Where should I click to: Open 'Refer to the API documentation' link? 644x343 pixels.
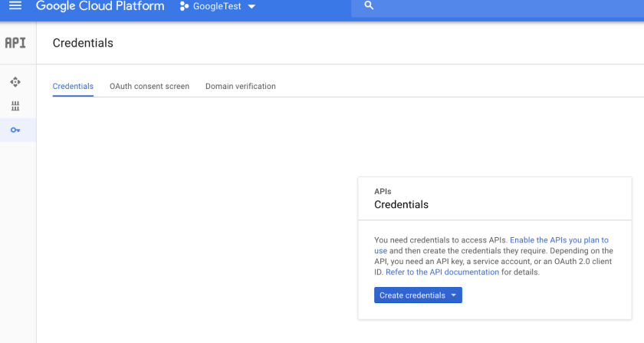[x=442, y=272]
